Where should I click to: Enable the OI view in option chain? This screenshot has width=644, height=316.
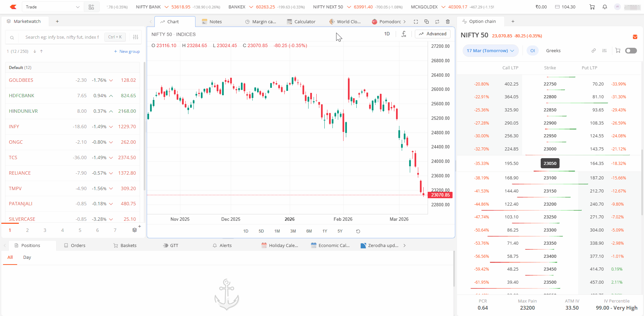click(x=532, y=50)
